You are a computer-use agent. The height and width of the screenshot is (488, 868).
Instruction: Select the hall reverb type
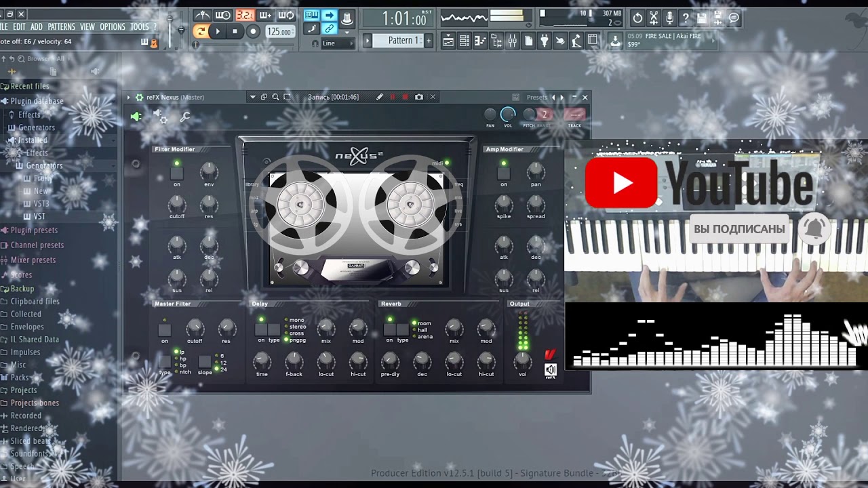(422, 330)
